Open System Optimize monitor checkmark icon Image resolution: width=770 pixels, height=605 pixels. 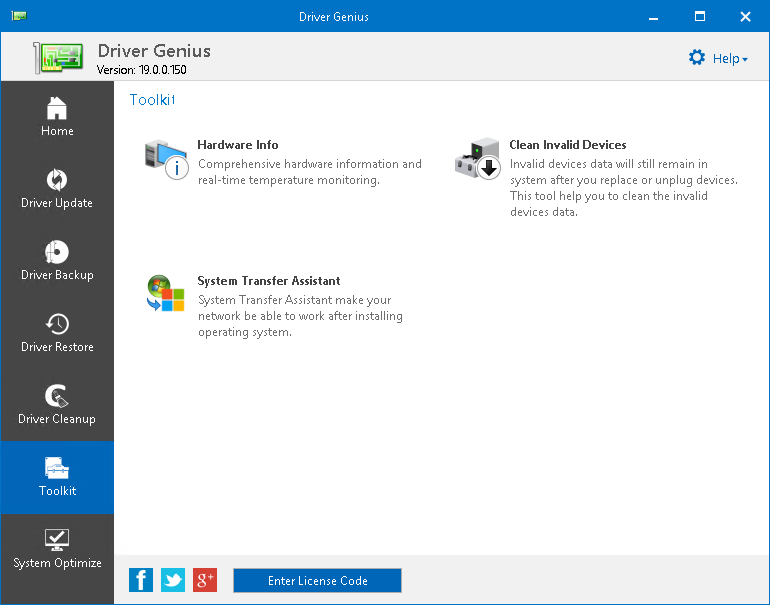[57, 540]
